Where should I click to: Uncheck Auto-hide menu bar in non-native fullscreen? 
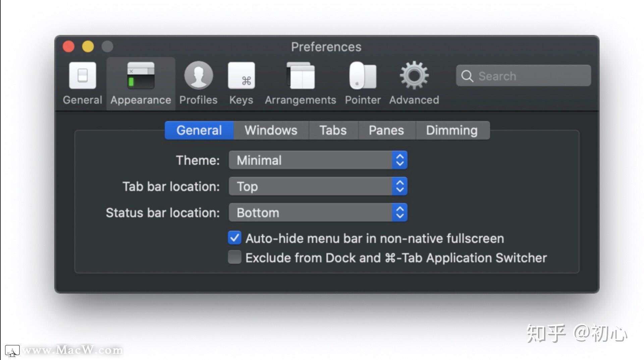[x=234, y=238]
